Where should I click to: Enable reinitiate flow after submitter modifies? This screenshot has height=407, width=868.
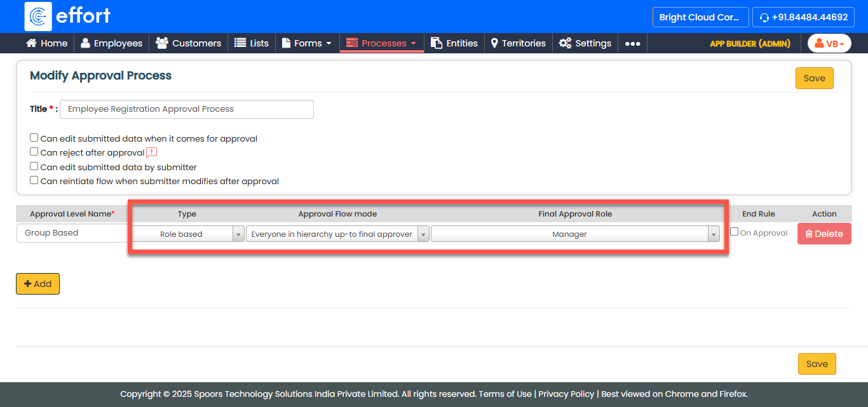(x=34, y=180)
